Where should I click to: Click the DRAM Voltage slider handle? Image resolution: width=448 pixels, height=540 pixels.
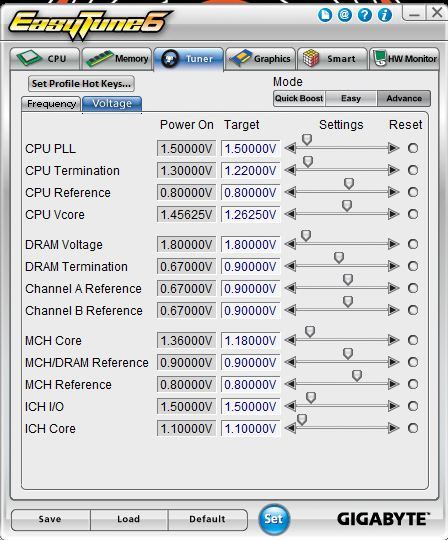coord(306,236)
